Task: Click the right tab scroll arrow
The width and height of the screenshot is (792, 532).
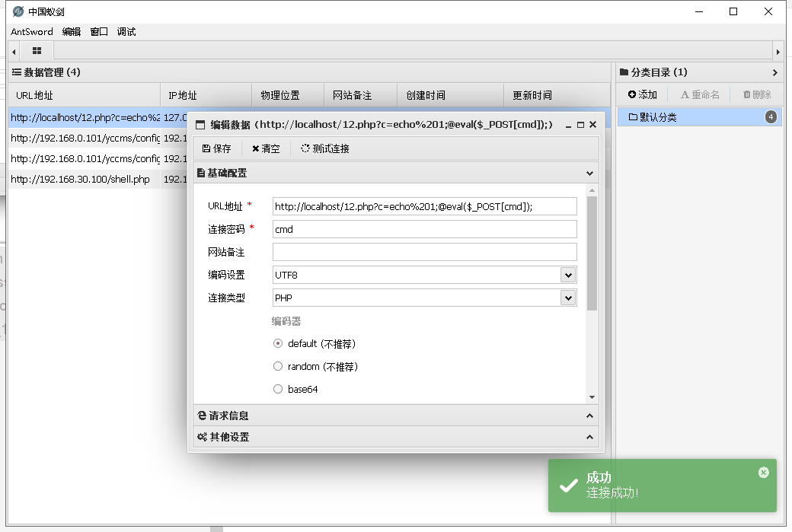Action: 778,52
